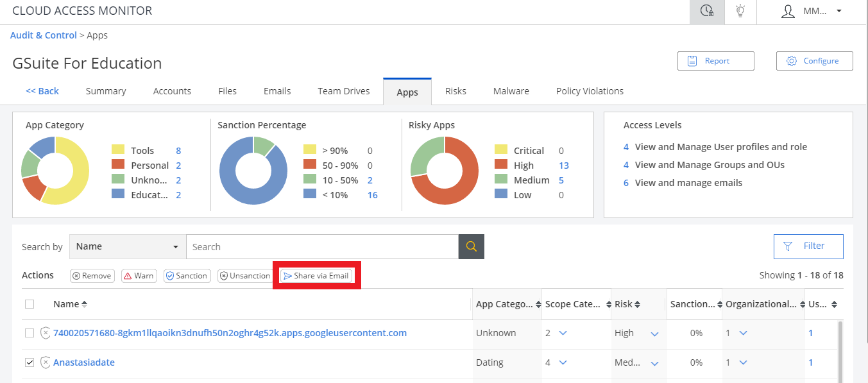Click the clock lock icon in header
The height and width of the screenshot is (383, 868).
click(x=707, y=11)
